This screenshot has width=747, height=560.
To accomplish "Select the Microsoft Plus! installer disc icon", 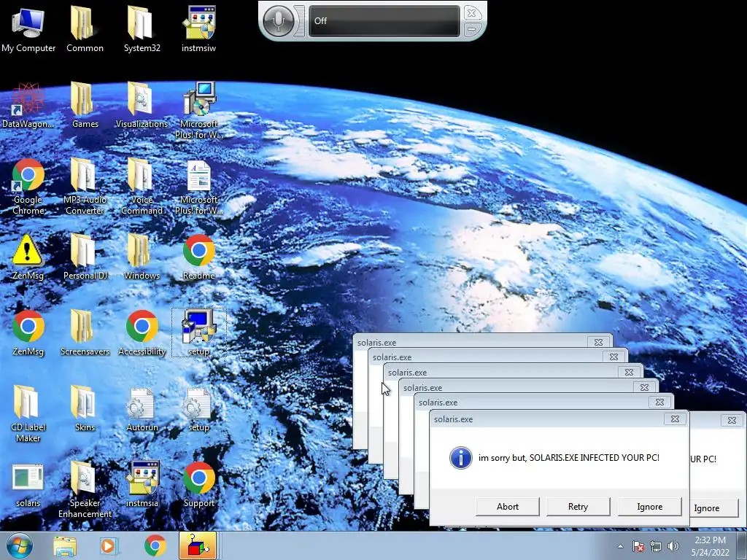I will [x=198, y=110].
